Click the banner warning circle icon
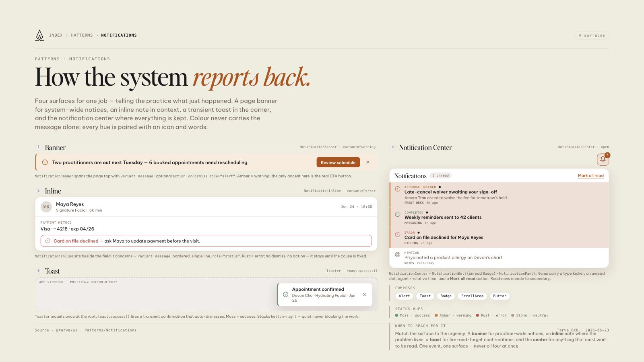The width and height of the screenshot is (644, 362). (45, 162)
